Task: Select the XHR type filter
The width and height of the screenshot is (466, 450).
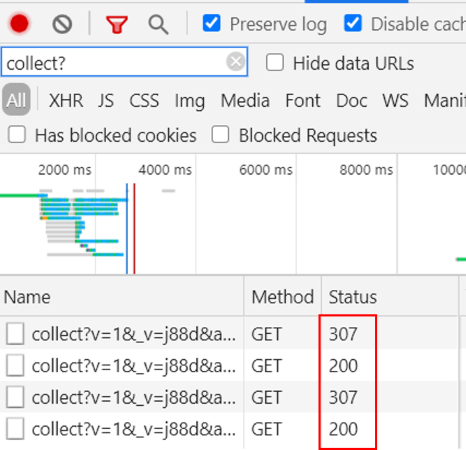Action: [66, 100]
